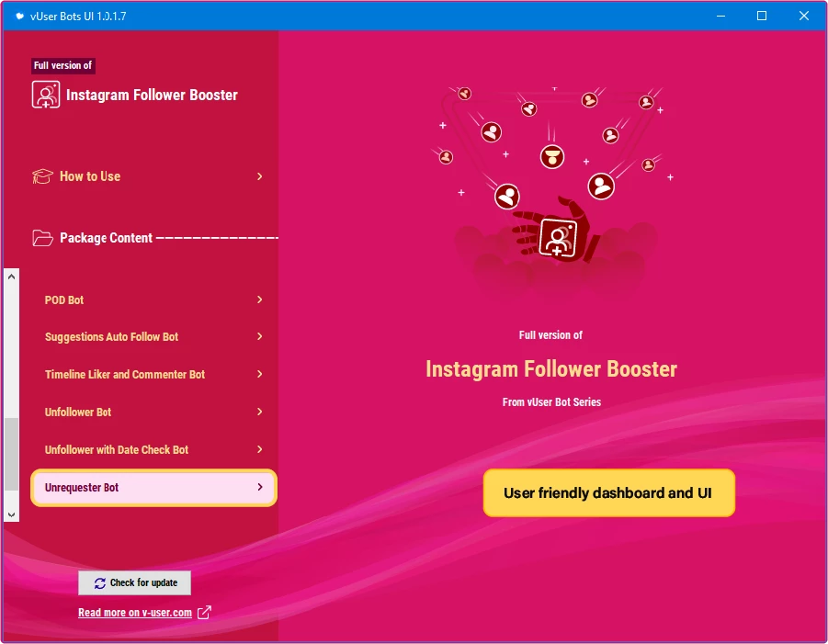Click the scroll down arrow of bot list
The width and height of the screenshot is (828, 644).
pos(12,514)
